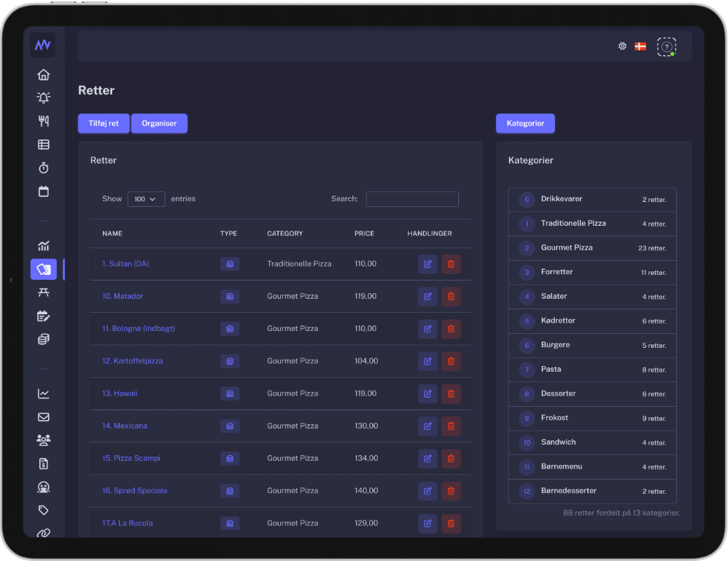Open the fork and knife sidebar icon
This screenshot has height=561, width=728.
[x=43, y=121]
